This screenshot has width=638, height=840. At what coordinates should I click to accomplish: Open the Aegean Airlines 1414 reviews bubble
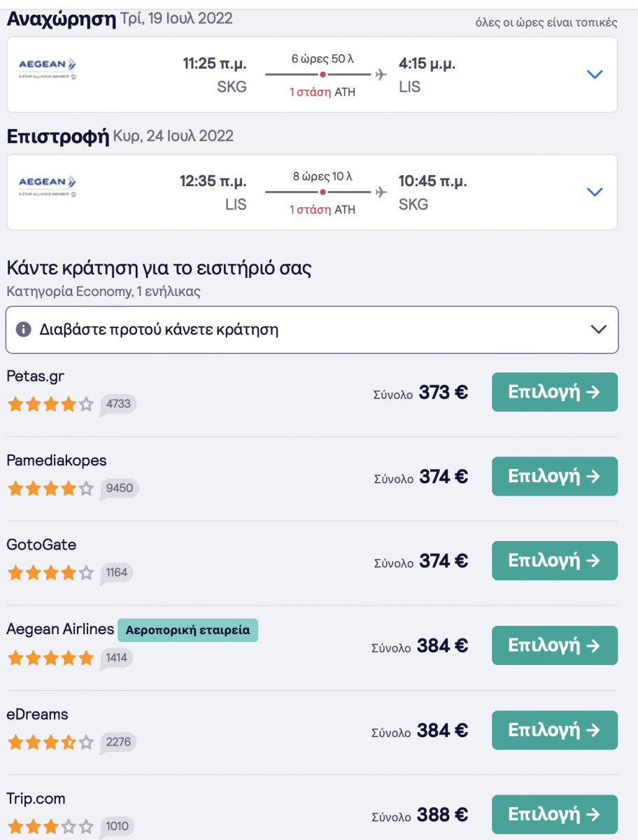tap(116, 658)
